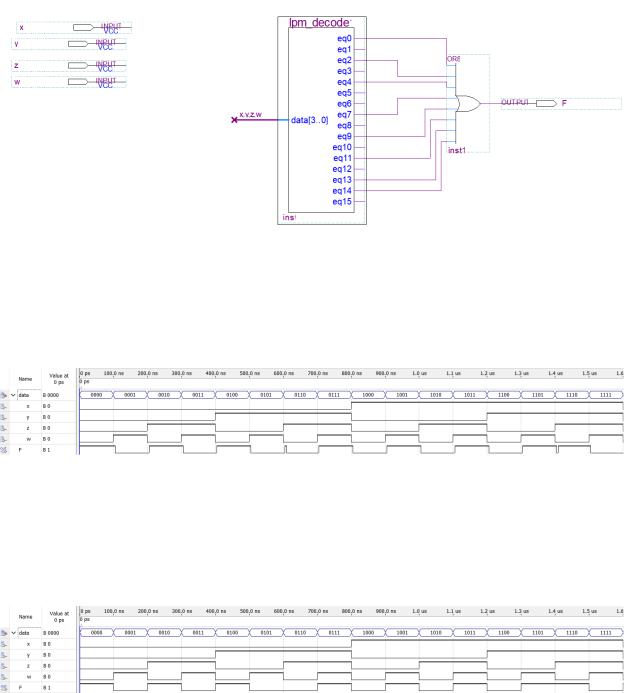Select the purple X bus endpoint marker
Viewport: 624px width, 693px height.
[234, 120]
